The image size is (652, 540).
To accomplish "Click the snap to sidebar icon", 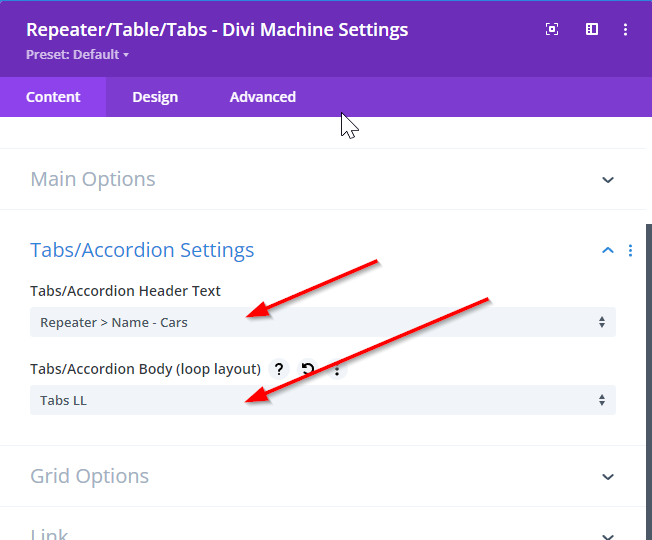I will click(x=592, y=30).
